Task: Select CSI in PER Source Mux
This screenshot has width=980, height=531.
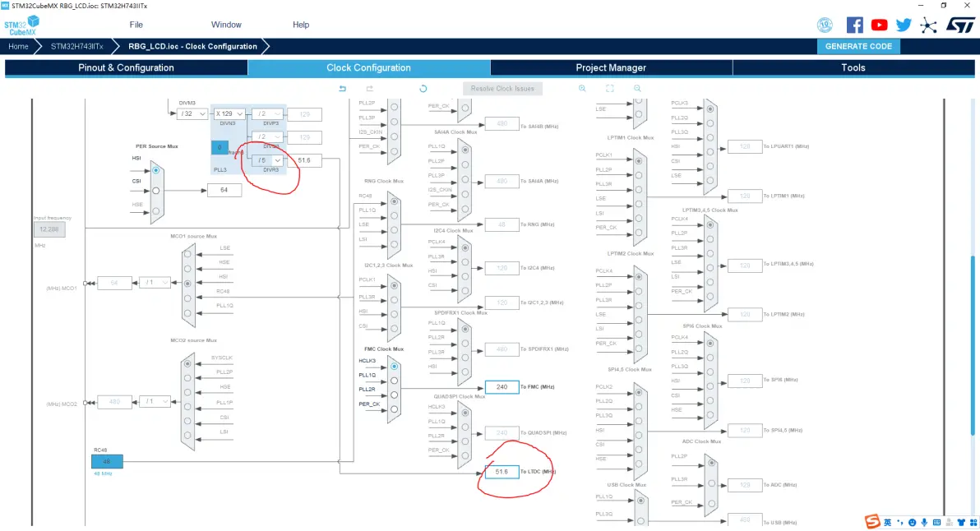Action: (x=156, y=191)
